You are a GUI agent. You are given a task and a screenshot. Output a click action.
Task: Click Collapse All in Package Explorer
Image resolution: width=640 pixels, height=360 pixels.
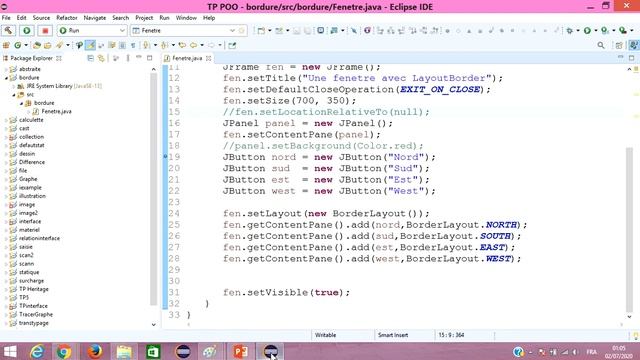pos(91,58)
